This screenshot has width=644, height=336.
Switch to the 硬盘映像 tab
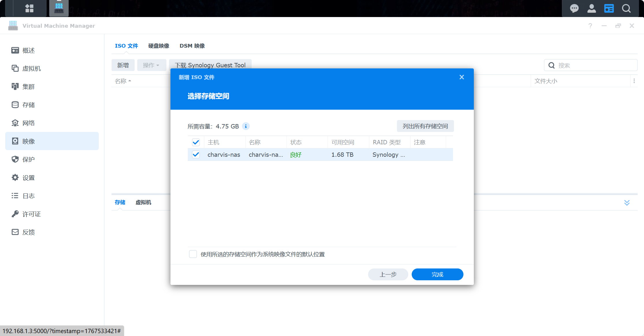159,46
